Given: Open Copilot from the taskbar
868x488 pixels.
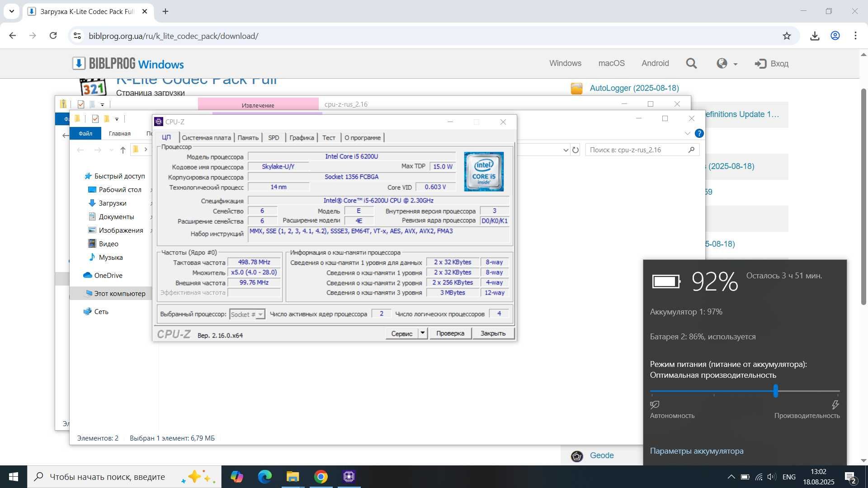Looking at the screenshot, I should (x=236, y=477).
